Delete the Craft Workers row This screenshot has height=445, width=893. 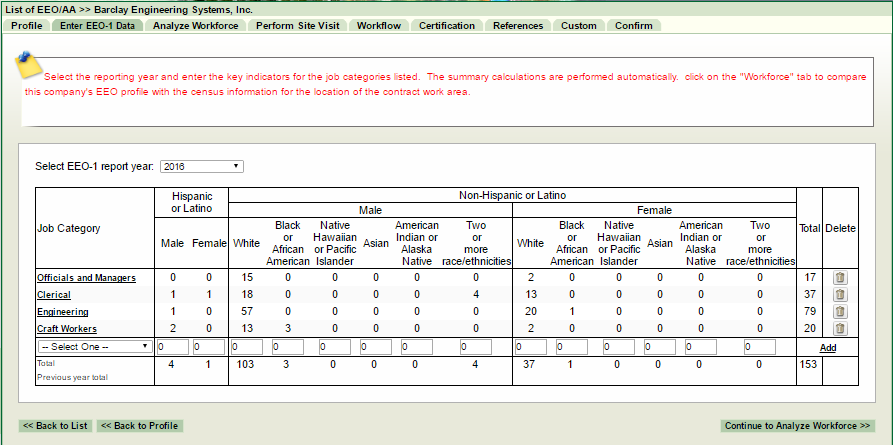click(x=840, y=328)
